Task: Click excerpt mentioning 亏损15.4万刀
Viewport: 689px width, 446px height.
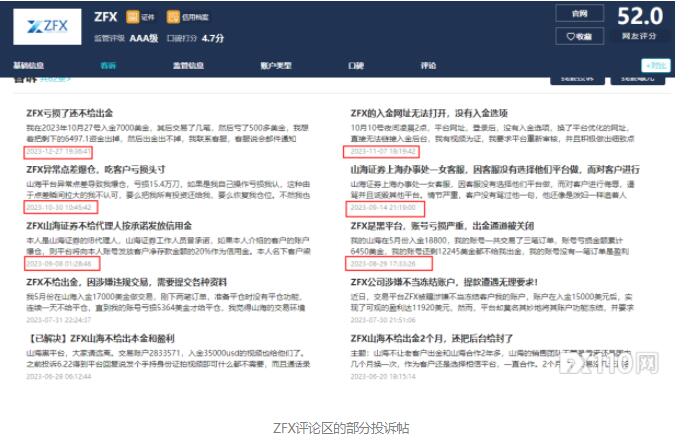Action: click(x=168, y=189)
